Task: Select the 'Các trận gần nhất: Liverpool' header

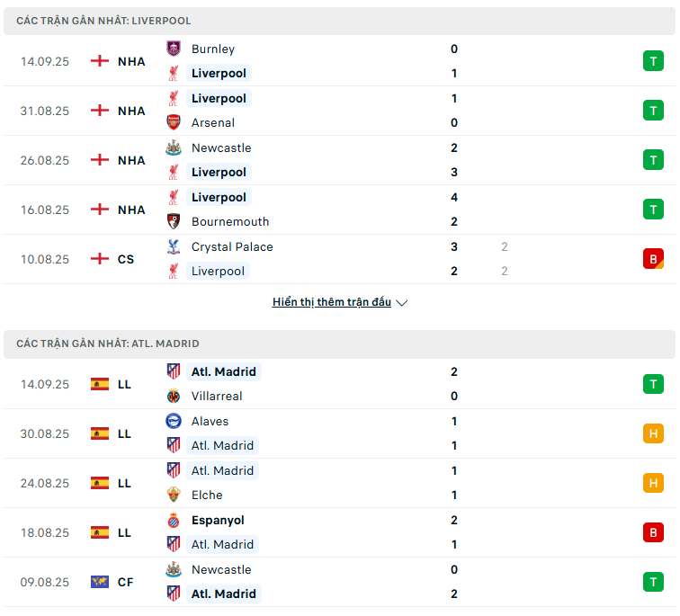Action: click(x=103, y=21)
